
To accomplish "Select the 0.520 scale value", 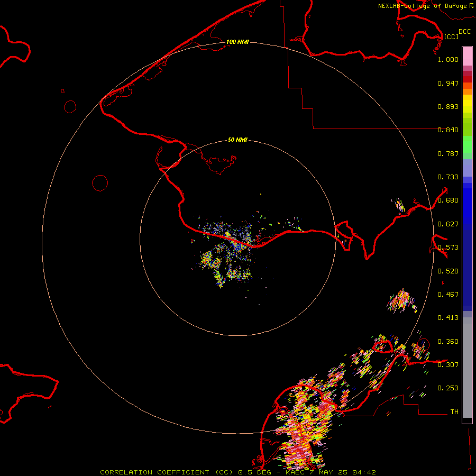I will [448, 271].
